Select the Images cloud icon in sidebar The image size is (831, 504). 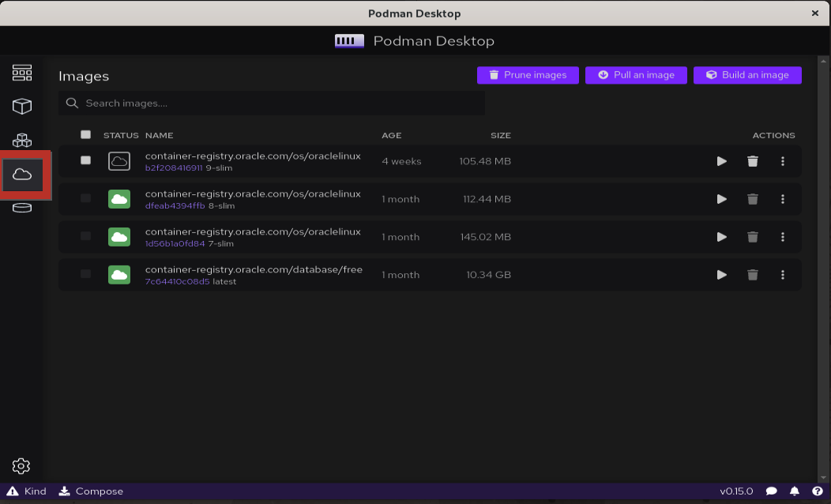22,174
